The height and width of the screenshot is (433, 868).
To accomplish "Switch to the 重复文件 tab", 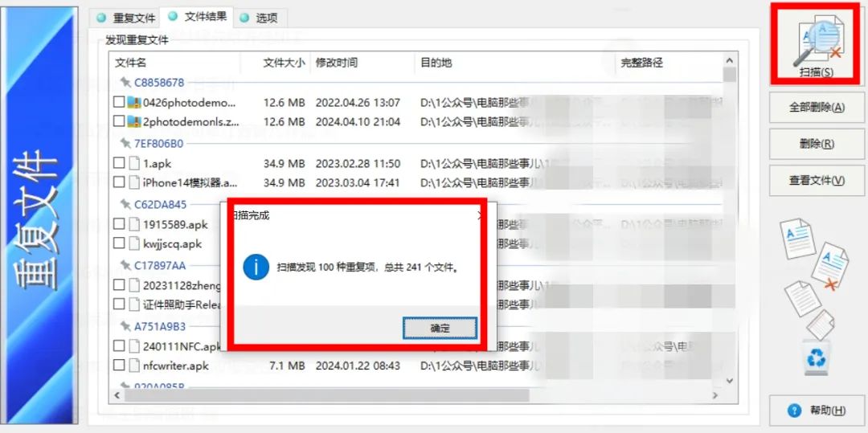I will (125, 18).
